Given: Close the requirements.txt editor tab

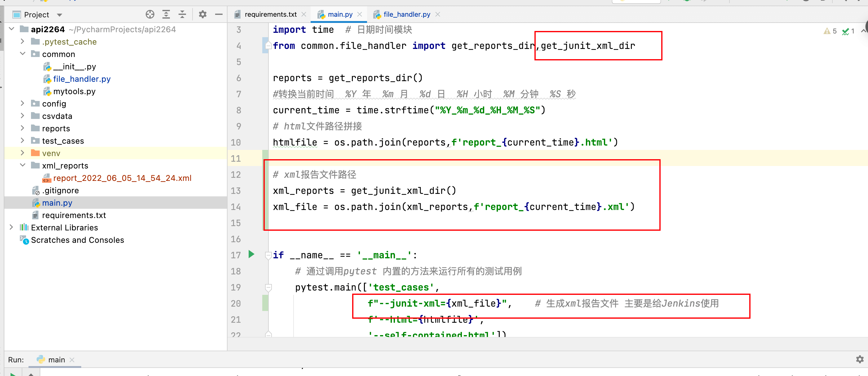Looking at the screenshot, I should [x=303, y=15].
